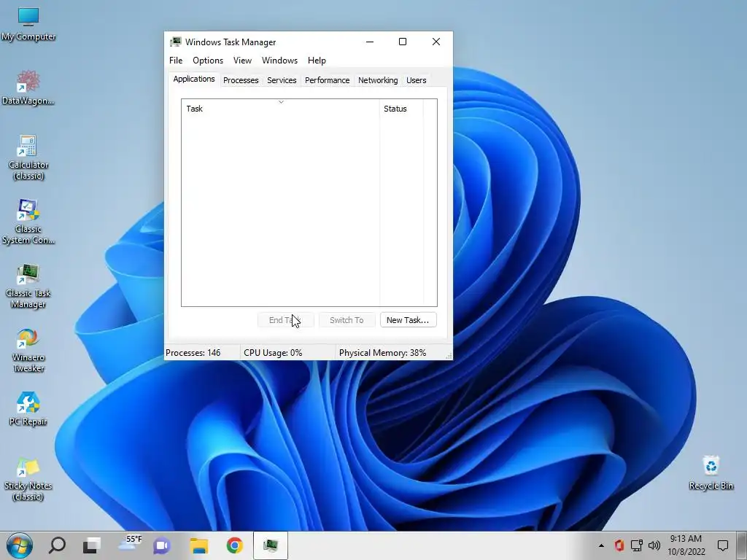
Task: Switch to the Applications tab
Action: (194, 79)
